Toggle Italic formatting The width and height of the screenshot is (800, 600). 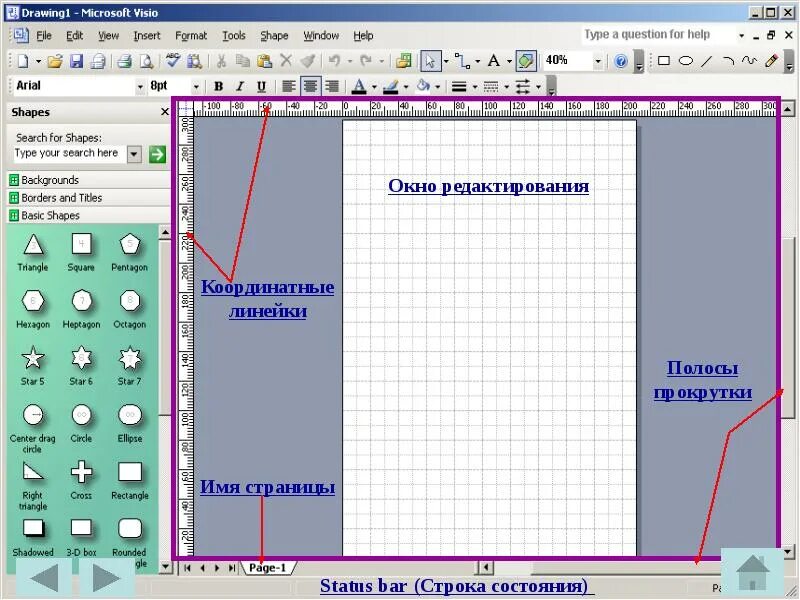[240, 86]
